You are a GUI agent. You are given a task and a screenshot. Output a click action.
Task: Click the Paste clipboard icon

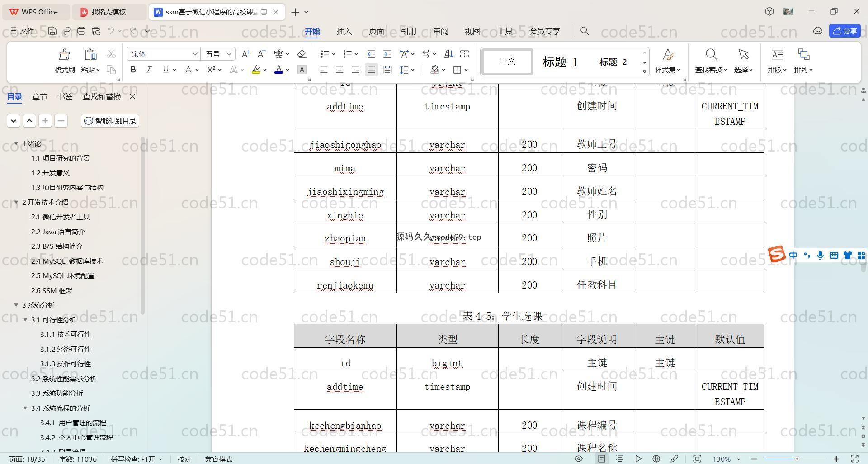pos(90,55)
